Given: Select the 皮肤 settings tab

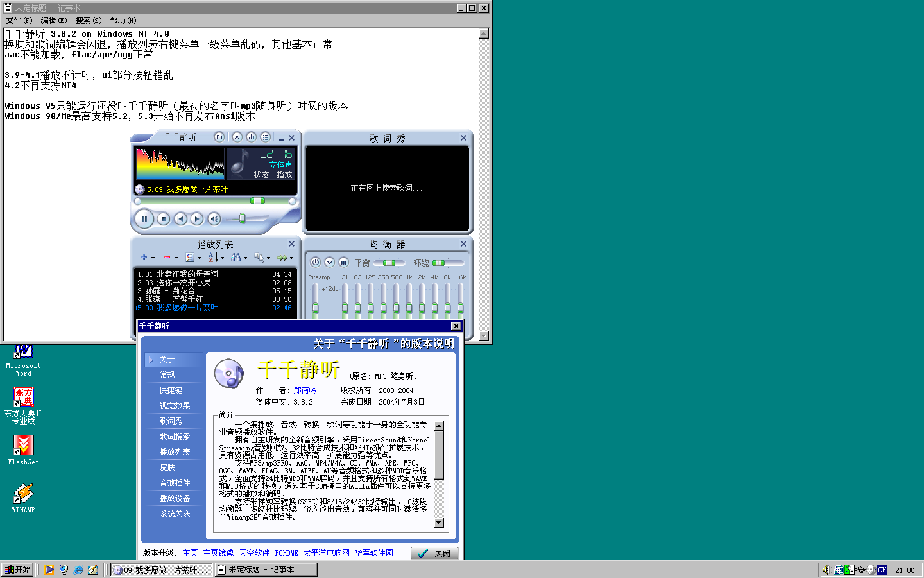Looking at the screenshot, I should pyautogui.click(x=174, y=468).
